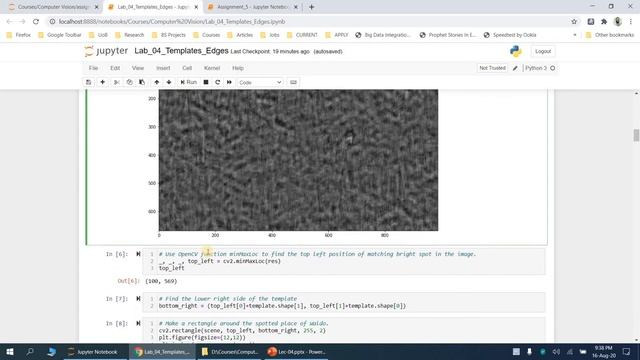Open Lec-04.pptx PowerPoint taskbar item
The width and height of the screenshot is (640, 360).
297,351
